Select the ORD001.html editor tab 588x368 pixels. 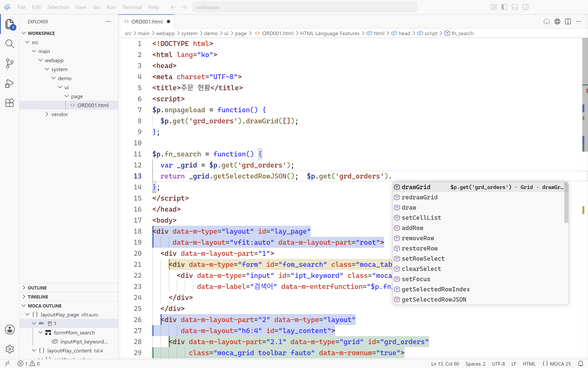coord(147,22)
